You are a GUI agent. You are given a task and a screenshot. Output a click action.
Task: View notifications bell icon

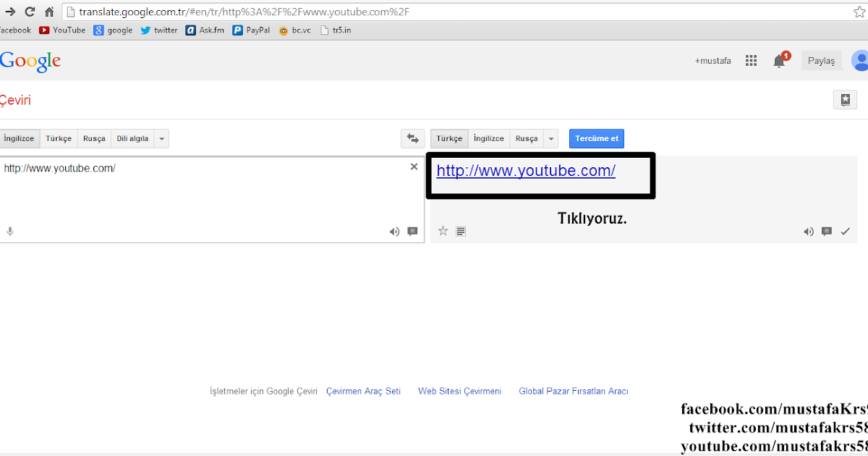[780, 61]
